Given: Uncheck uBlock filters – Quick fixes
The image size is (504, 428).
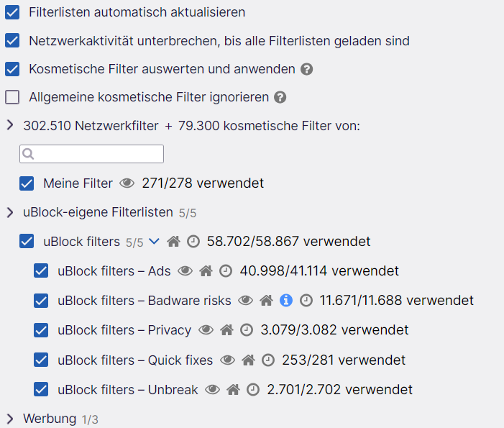Looking at the screenshot, I should [x=41, y=360].
